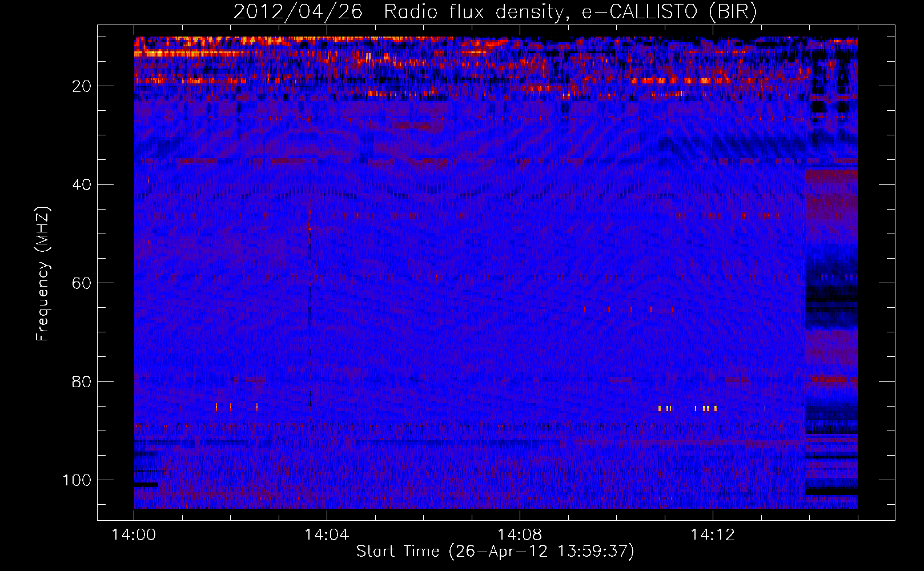Click the 60 frequency tick label

point(82,283)
